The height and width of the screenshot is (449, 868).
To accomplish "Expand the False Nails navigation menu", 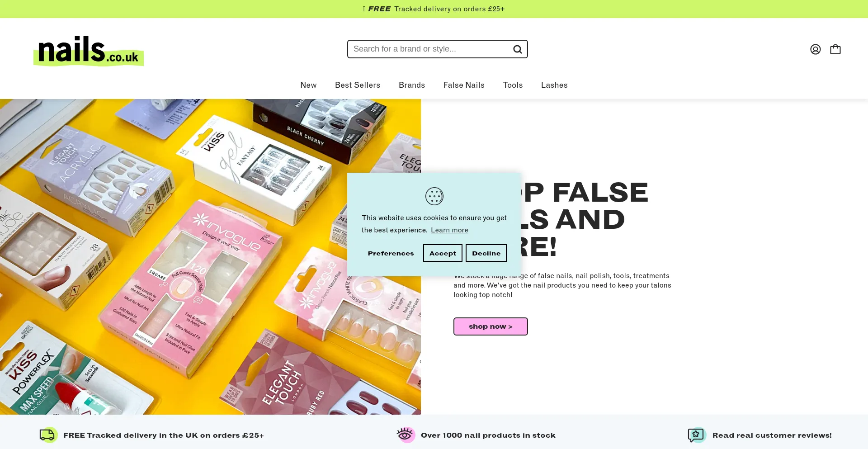I will tap(464, 85).
